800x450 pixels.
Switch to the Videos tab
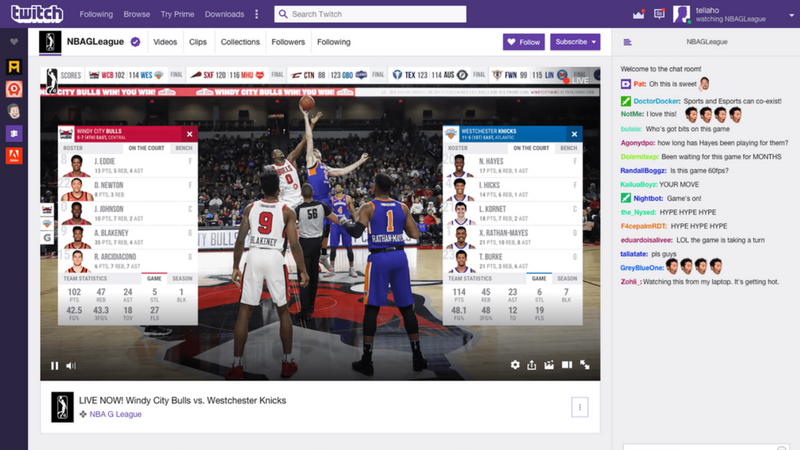coord(165,42)
